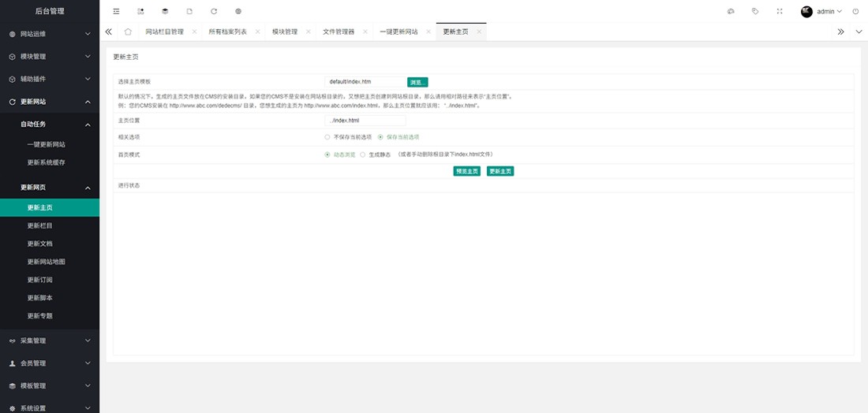Image resolution: width=868 pixels, height=413 pixels.
Task: Select 不保存当前选项 radio button
Action: pyautogui.click(x=327, y=137)
